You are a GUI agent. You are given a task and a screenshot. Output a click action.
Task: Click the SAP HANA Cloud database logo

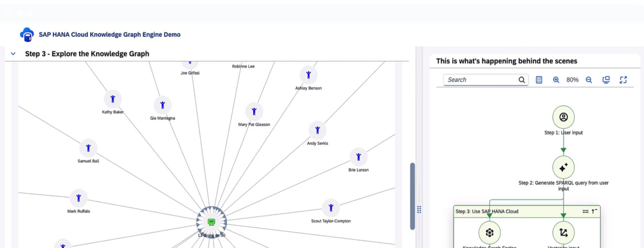tap(27, 35)
